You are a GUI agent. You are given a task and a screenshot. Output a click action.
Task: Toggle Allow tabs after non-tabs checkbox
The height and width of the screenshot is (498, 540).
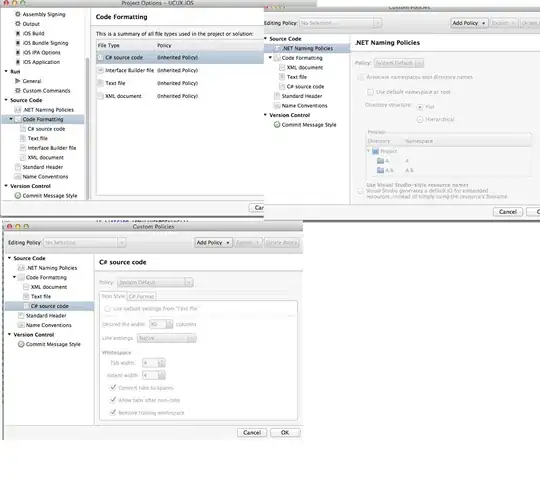pos(113,400)
